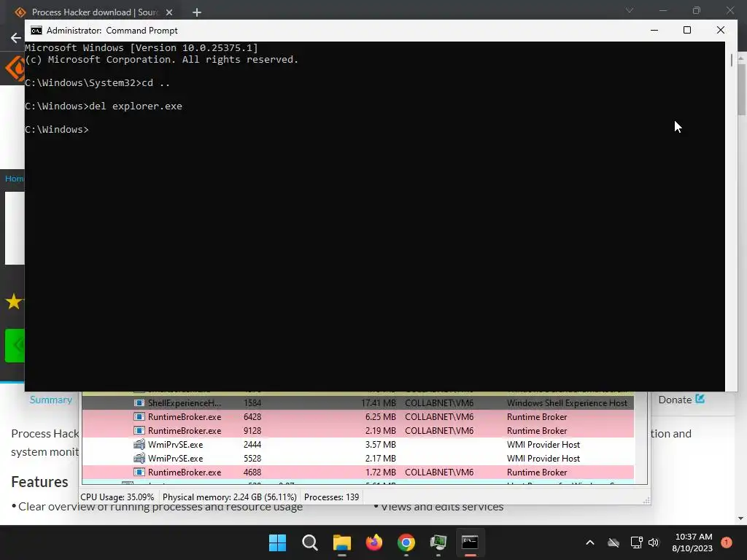The image size is (747, 560).
Task: Select the Process Hacker download browser tab
Action: (x=94, y=12)
